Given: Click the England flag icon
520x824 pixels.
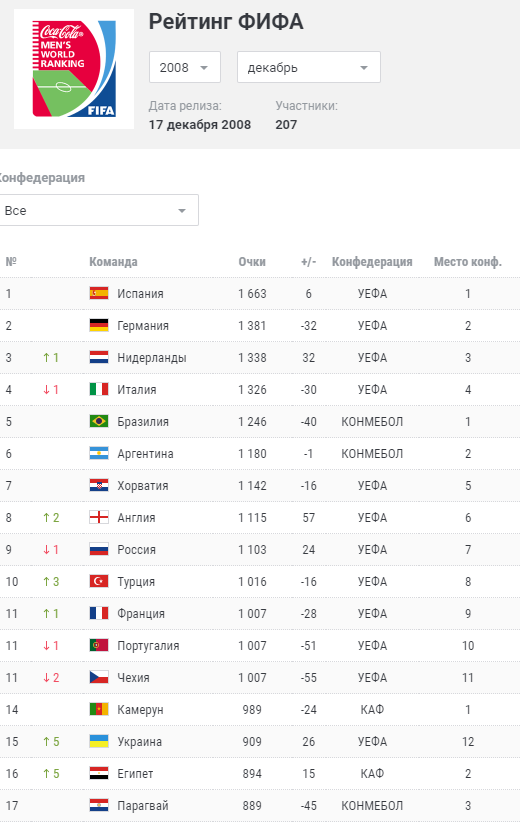Looking at the screenshot, I should point(99,518).
